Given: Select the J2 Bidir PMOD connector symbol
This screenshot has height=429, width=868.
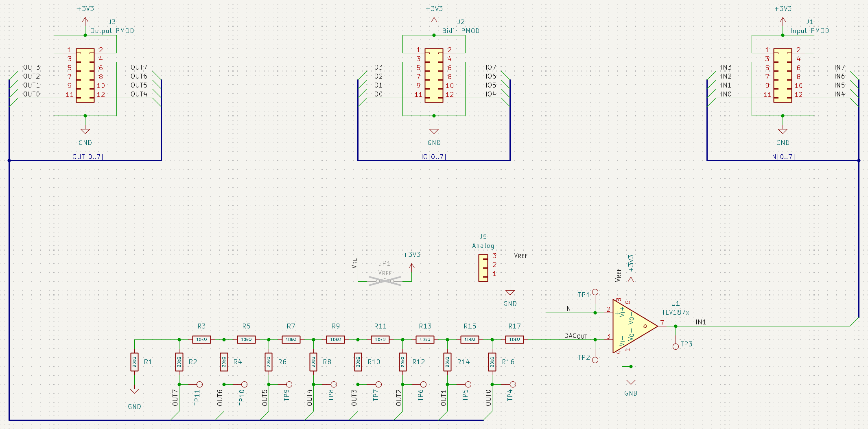Looking at the screenshot, I should point(434,76).
